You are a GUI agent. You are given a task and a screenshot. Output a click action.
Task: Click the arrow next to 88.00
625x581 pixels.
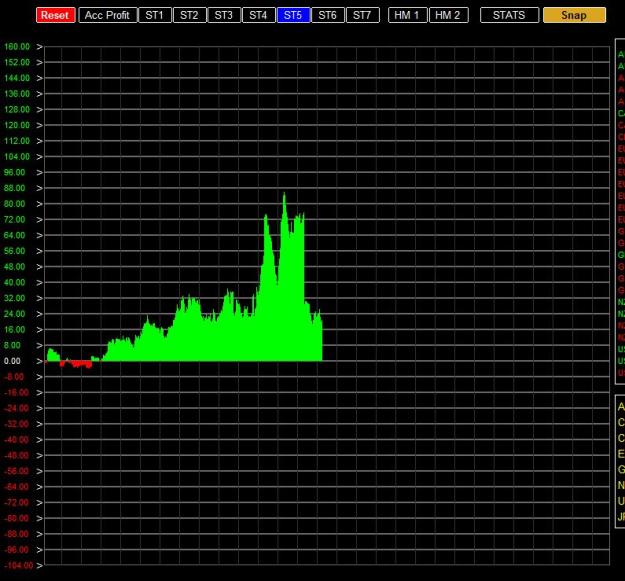point(39,188)
